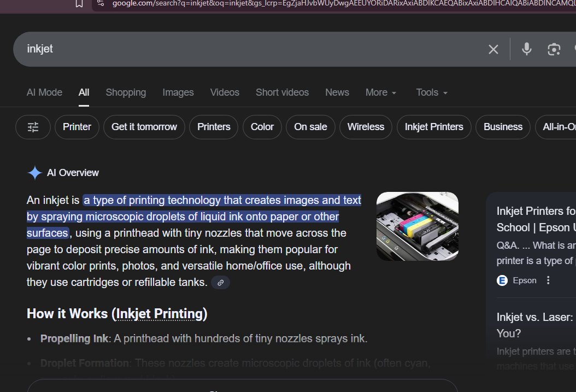Go to the Videos tab

click(225, 92)
